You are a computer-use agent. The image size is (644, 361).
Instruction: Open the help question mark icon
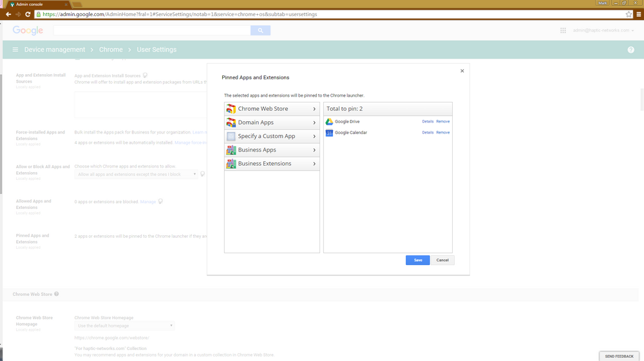click(x=631, y=50)
